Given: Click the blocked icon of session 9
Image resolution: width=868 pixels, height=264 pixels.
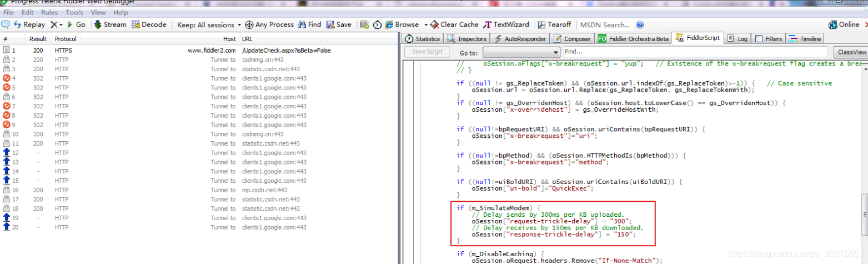Looking at the screenshot, I should (7, 125).
